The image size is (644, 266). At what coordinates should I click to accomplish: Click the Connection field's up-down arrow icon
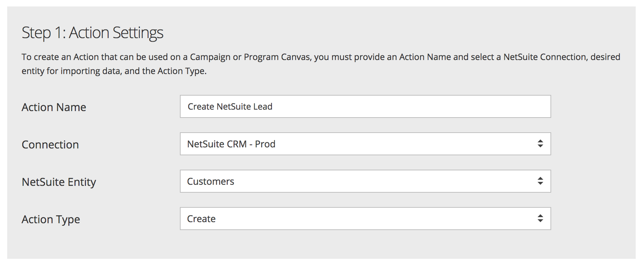pos(540,144)
